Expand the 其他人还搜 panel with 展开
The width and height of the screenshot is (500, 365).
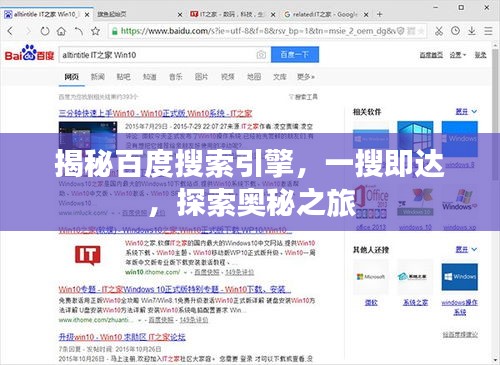pos(466,249)
